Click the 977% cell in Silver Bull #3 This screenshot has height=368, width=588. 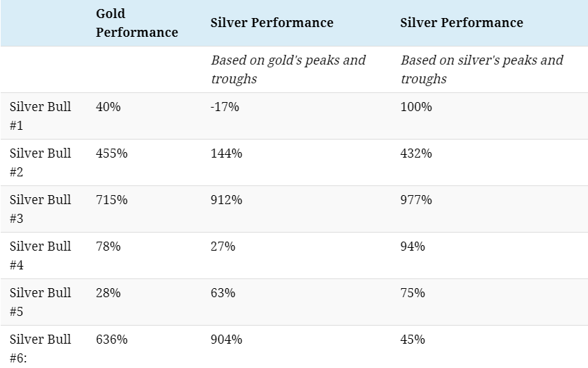[416, 200]
